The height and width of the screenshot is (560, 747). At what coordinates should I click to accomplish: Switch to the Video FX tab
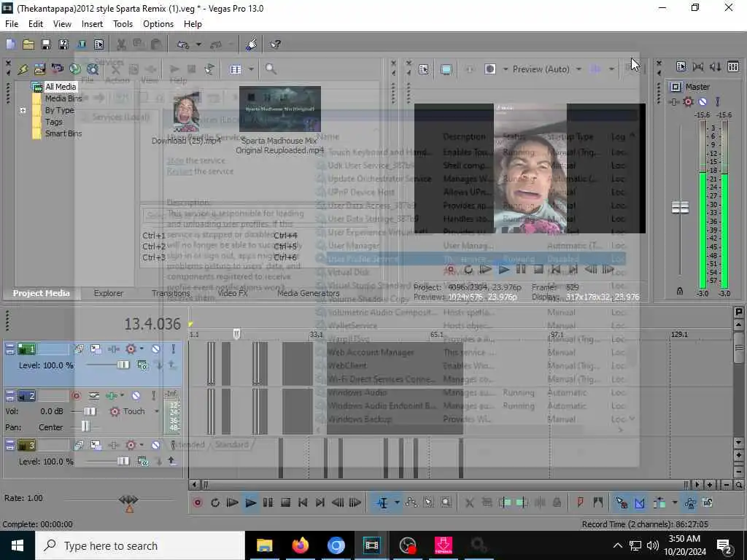pyautogui.click(x=233, y=293)
